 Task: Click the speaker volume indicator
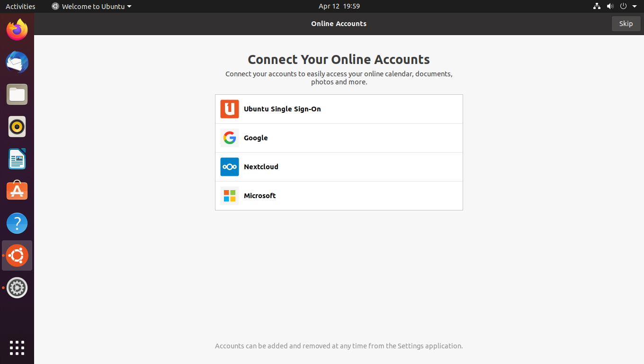point(610,6)
